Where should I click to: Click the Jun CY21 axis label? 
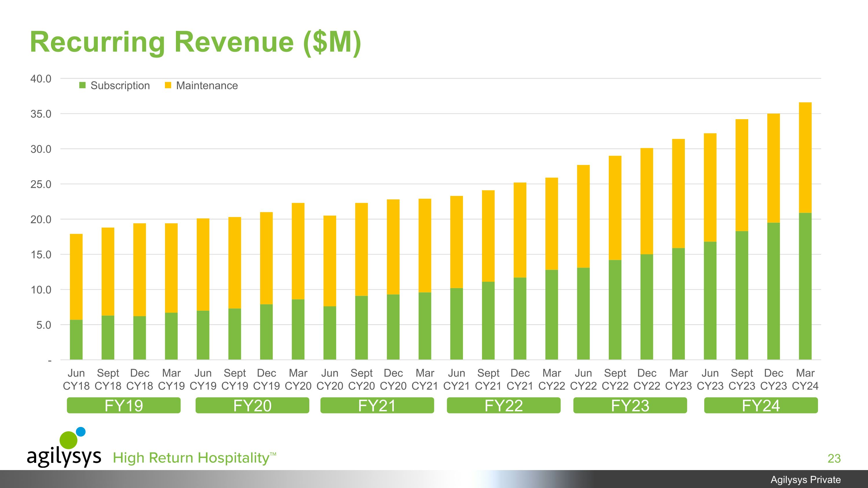coord(457,379)
